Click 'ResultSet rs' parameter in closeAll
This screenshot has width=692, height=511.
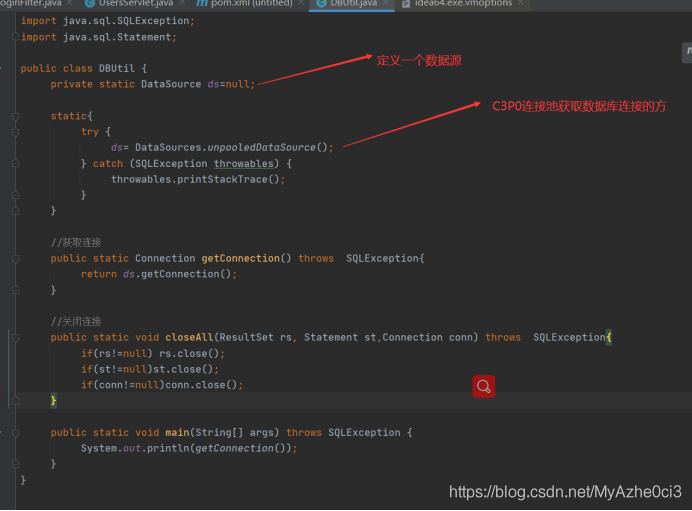[256, 337]
